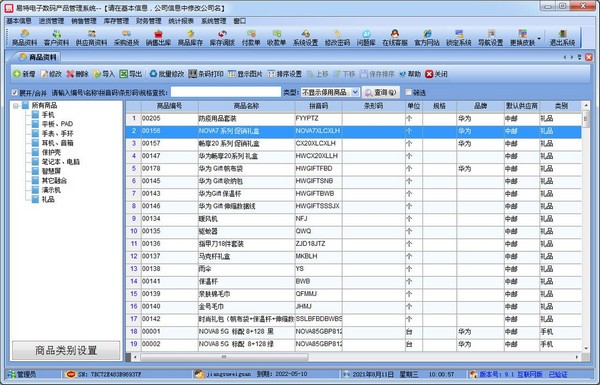Click the 查询 search button
The height and width of the screenshot is (385, 600).
click(381, 92)
